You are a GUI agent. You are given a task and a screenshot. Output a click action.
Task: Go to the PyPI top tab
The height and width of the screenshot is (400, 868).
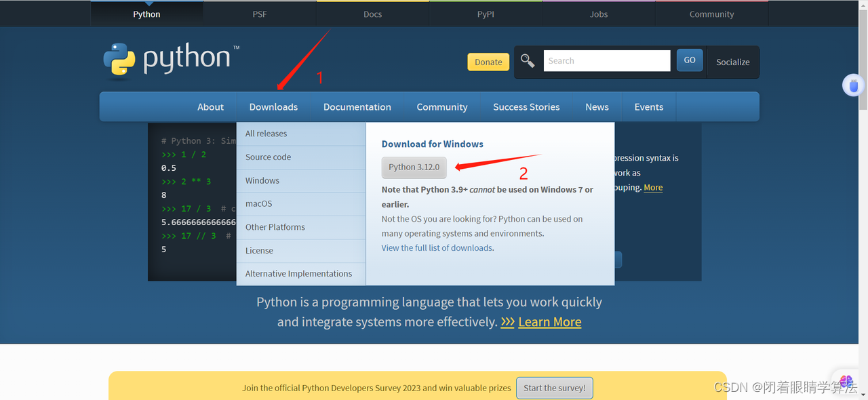(x=486, y=14)
